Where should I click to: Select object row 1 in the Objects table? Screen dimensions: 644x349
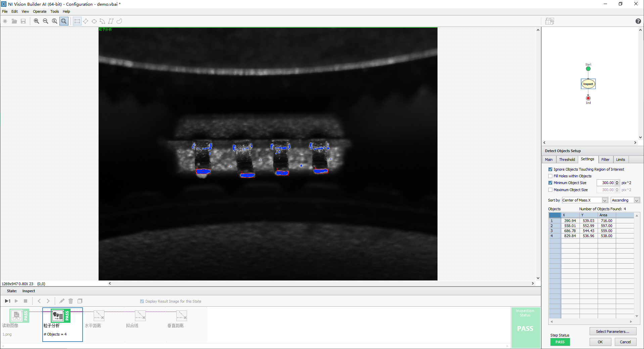click(x=591, y=221)
